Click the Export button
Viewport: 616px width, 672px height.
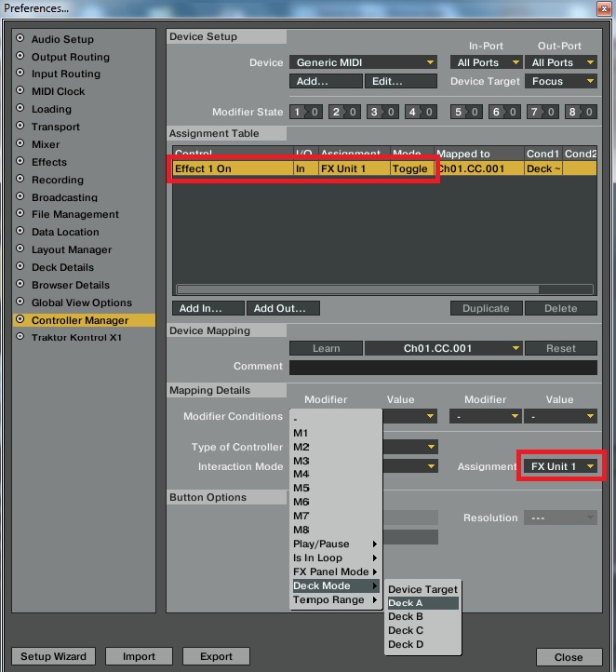[216, 656]
